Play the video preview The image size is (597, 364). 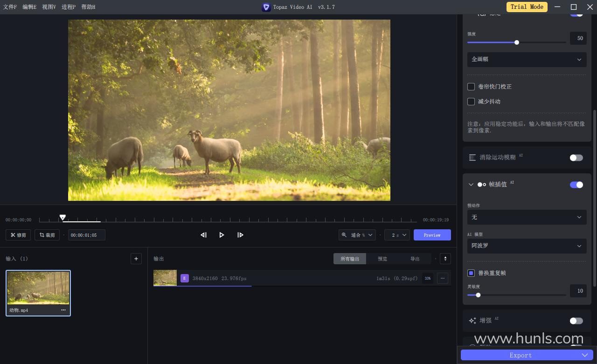pyautogui.click(x=222, y=235)
